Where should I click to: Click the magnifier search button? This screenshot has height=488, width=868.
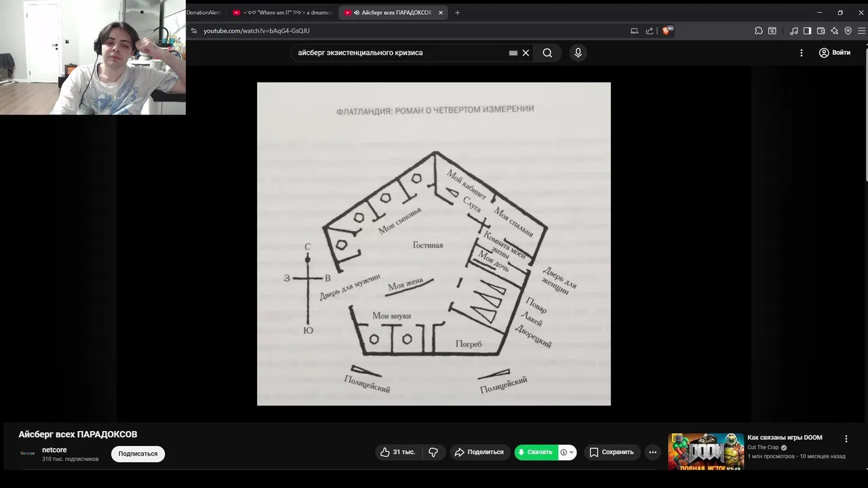547,53
